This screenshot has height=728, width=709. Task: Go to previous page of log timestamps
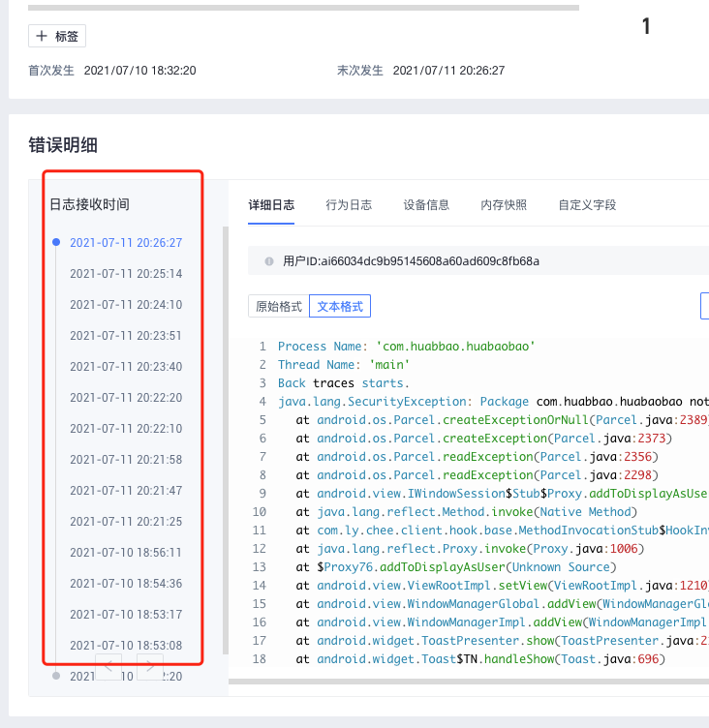coord(108,666)
